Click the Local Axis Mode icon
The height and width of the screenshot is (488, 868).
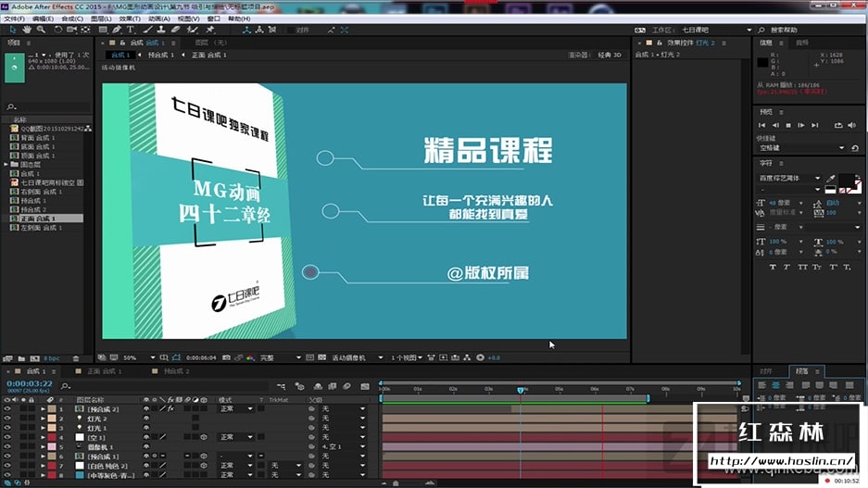(x=247, y=30)
